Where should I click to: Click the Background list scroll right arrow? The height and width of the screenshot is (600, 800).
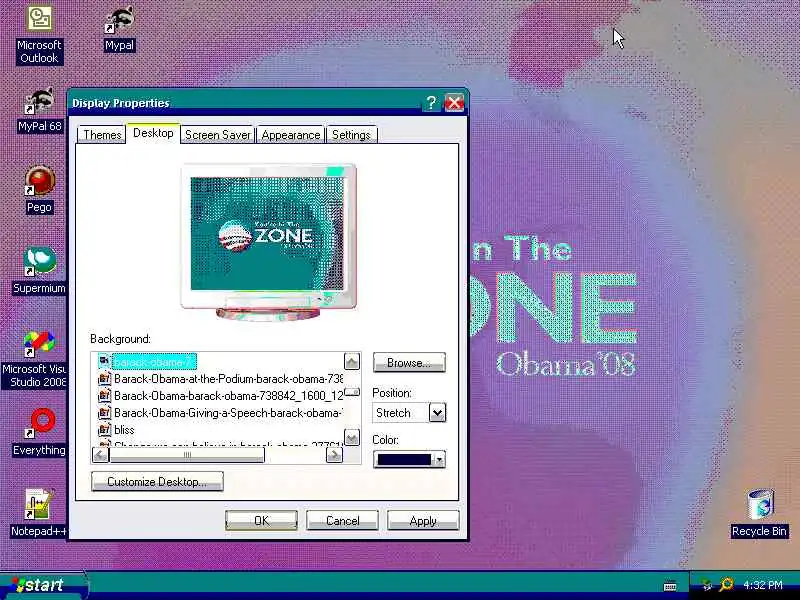[x=334, y=455]
